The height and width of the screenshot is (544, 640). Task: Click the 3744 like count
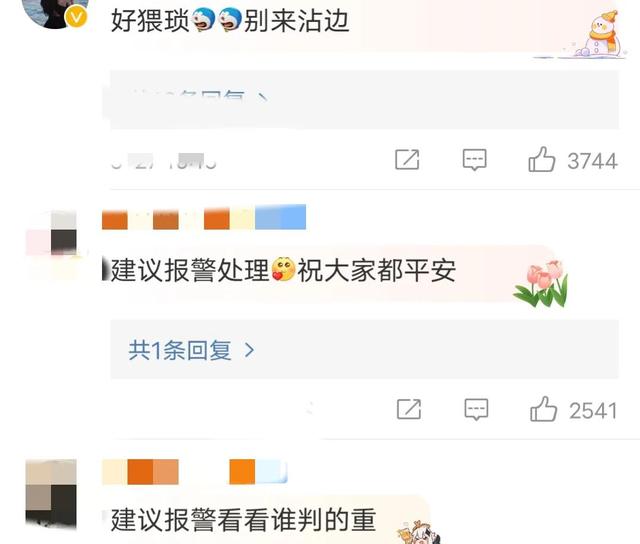click(x=592, y=161)
